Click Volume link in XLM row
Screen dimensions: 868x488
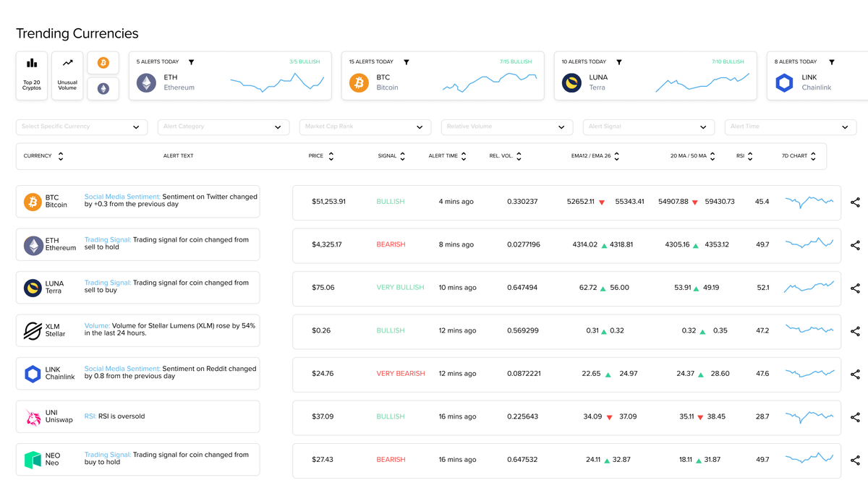click(98, 326)
